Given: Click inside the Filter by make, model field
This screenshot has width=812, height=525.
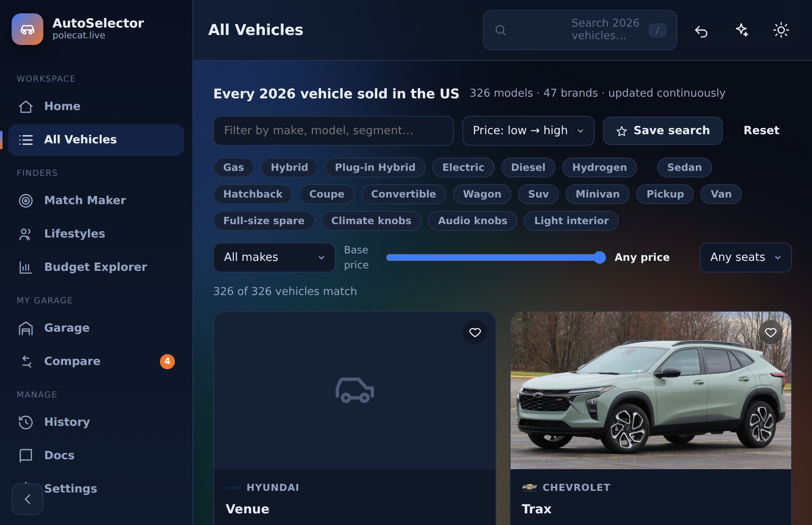Looking at the screenshot, I should [x=334, y=131].
